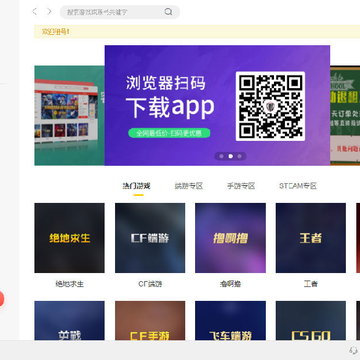Viewport: 360px width, 360px height.
Task: Switch to the 手游专区 tab
Action: tap(241, 186)
